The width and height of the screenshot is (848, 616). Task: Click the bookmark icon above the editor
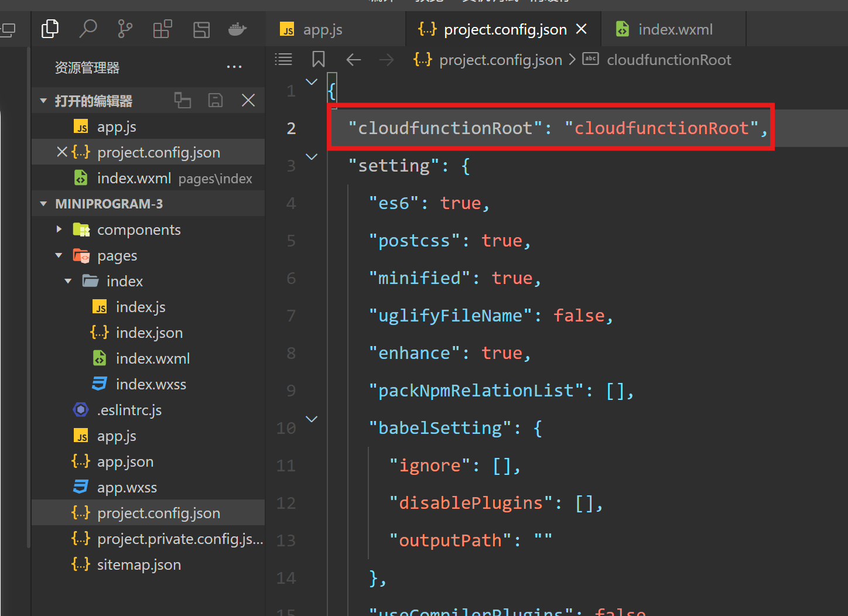pyautogui.click(x=318, y=59)
